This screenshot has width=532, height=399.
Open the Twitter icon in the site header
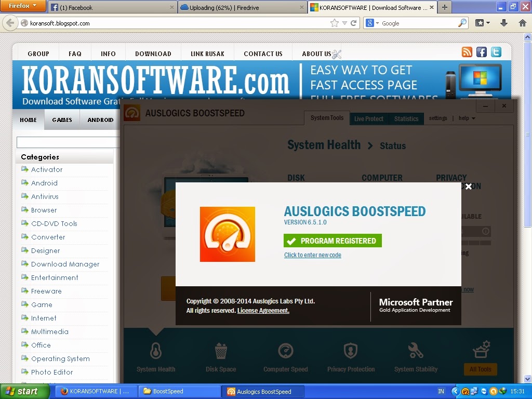click(496, 52)
